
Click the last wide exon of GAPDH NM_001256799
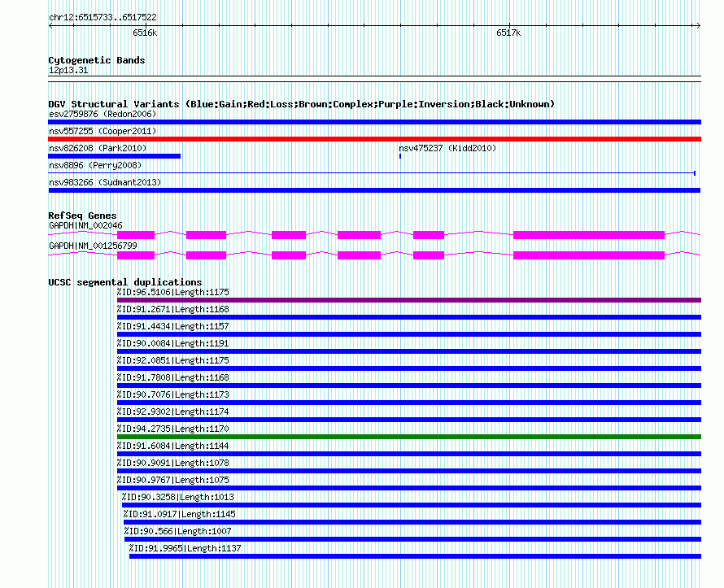pyautogui.click(x=589, y=255)
